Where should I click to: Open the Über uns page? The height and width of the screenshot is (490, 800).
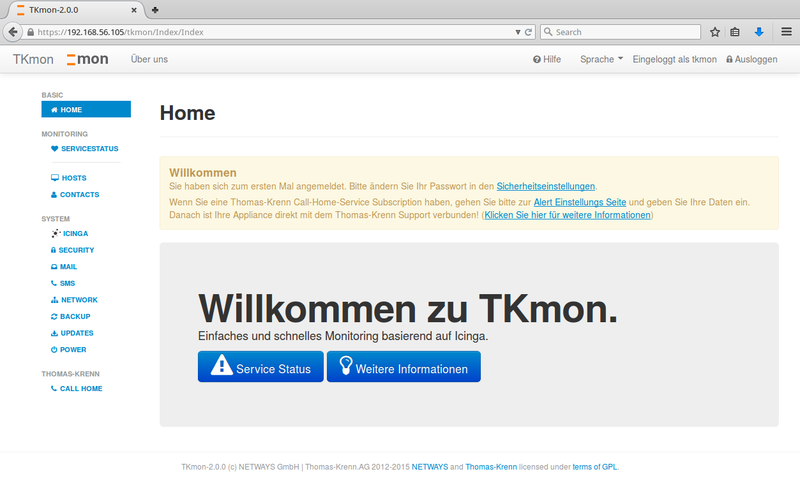pyautogui.click(x=149, y=59)
